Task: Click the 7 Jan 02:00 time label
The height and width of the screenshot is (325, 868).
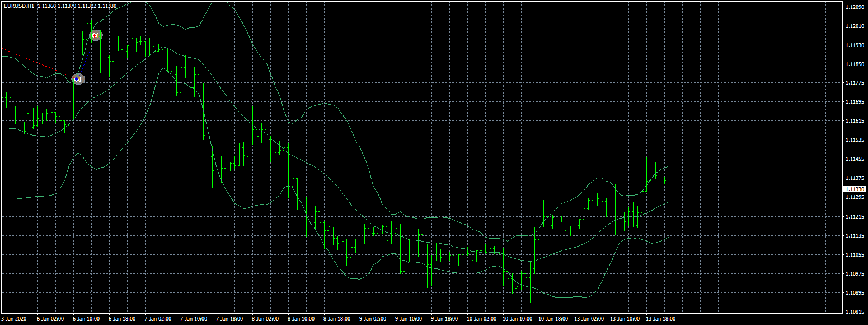Action: tap(158, 318)
